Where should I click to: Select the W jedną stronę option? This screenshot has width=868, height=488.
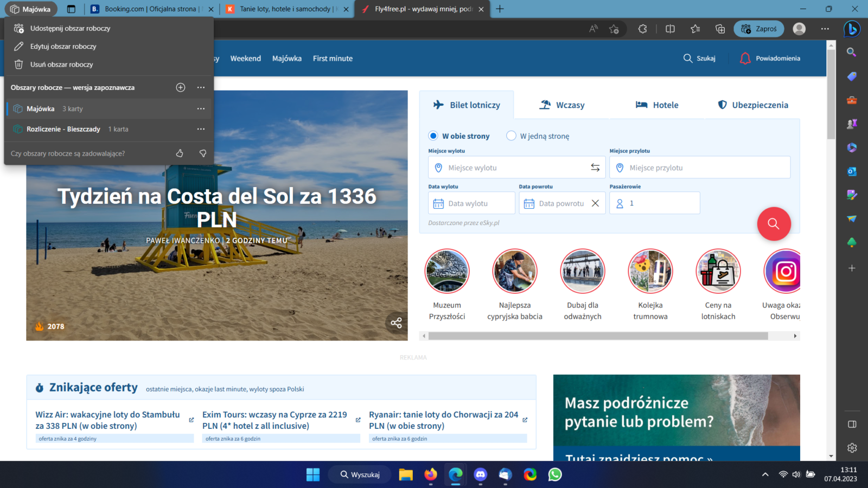click(511, 136)
